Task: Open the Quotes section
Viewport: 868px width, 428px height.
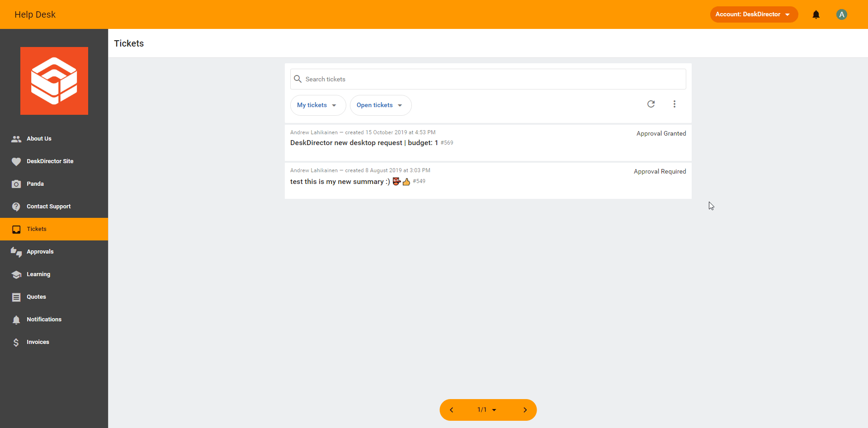Action: [x=54, y=297]
